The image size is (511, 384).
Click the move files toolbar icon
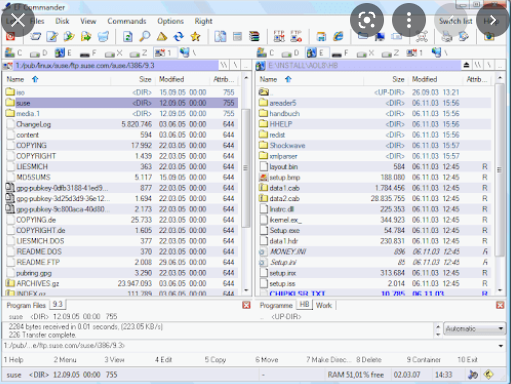click(x=86, y=36)
